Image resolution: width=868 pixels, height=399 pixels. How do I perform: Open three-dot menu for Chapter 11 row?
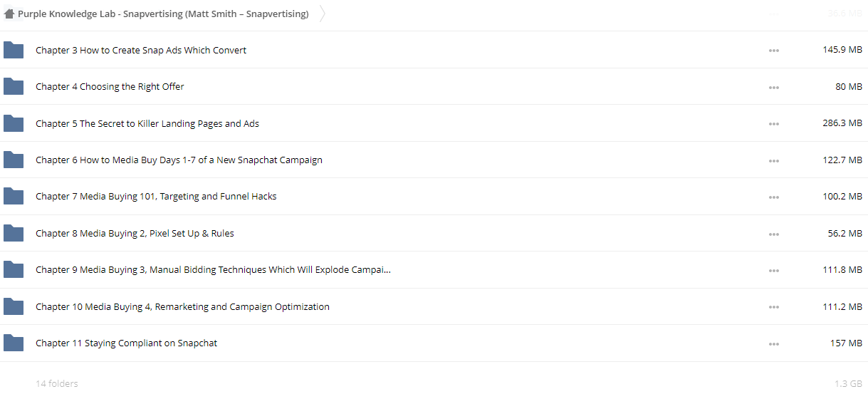[774, 344]
